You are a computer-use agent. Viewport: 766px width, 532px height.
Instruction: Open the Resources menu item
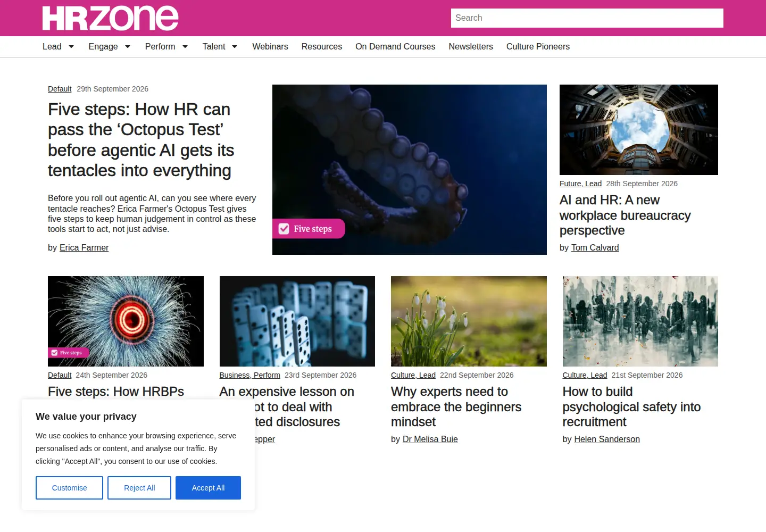pyautogui.click(x=322, y=47)
